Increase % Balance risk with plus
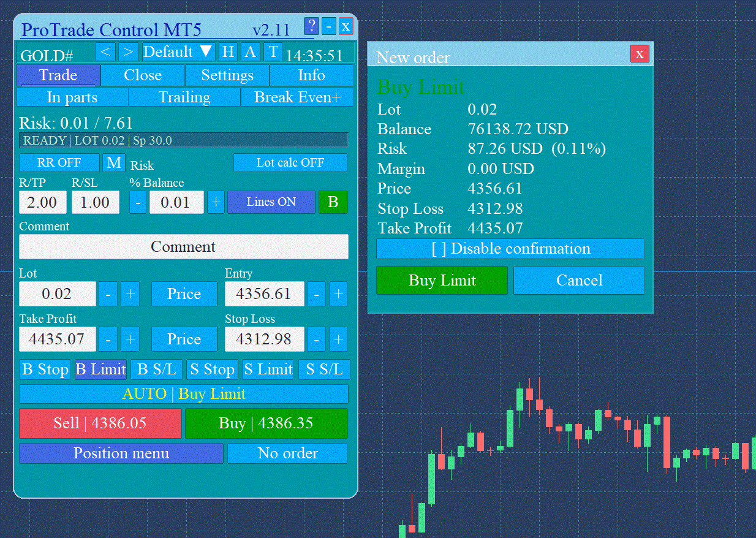756x538 pixels. pos(216,202)
